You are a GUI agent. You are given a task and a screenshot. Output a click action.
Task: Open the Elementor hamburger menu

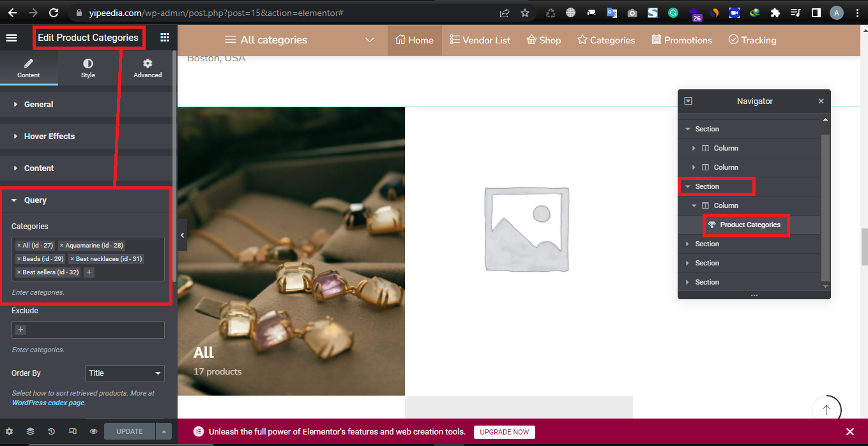(x=11, y=38)
